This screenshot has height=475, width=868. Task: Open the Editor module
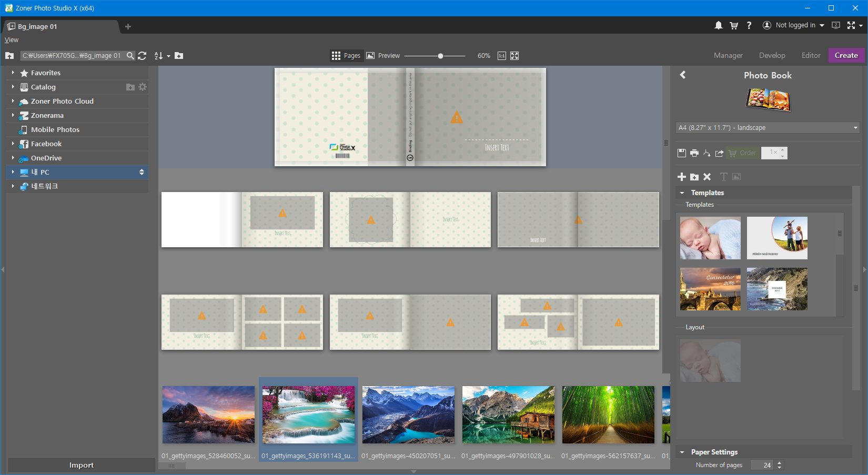(811, 55)
